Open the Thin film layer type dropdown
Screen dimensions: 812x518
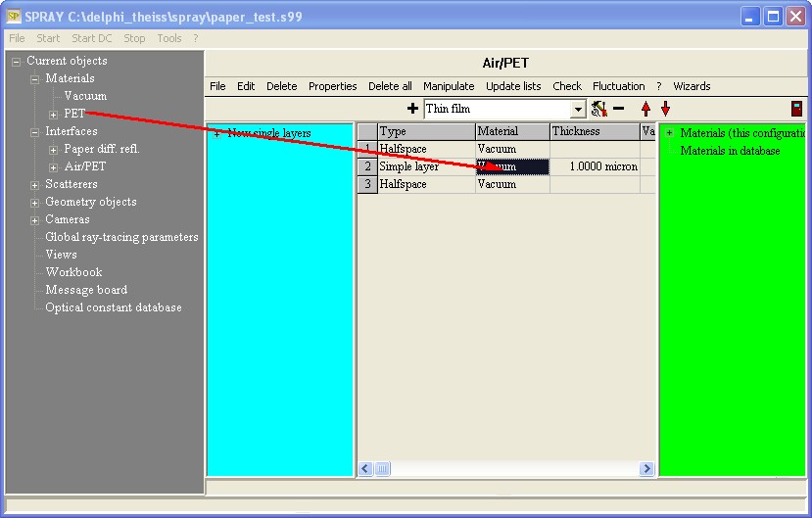(x=578, y=110)
